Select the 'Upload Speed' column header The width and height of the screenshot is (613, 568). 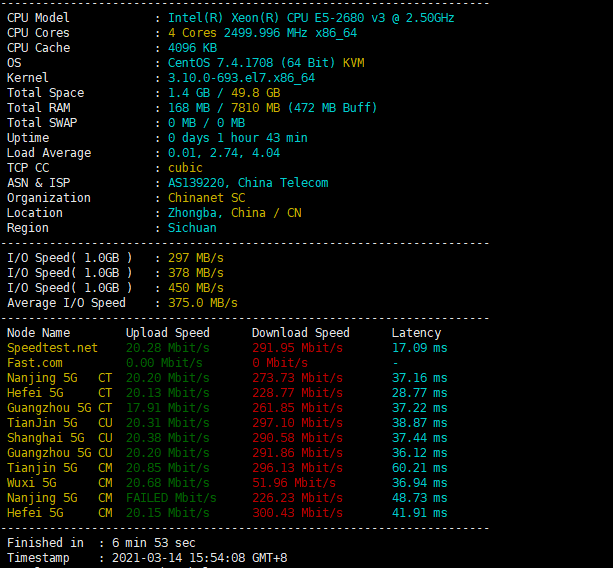coord(168,333)
